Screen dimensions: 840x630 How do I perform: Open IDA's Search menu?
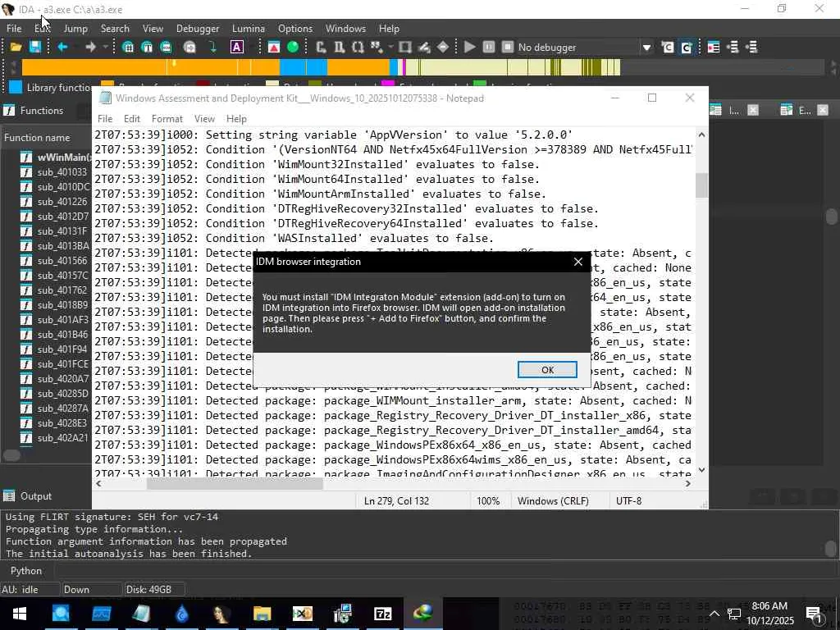(115, 29)
